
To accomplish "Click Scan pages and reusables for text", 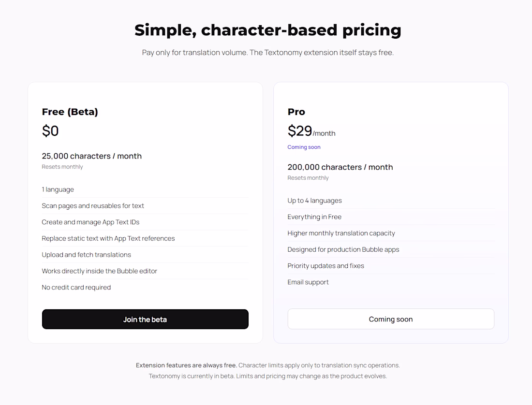I will [x=93, y=206].
